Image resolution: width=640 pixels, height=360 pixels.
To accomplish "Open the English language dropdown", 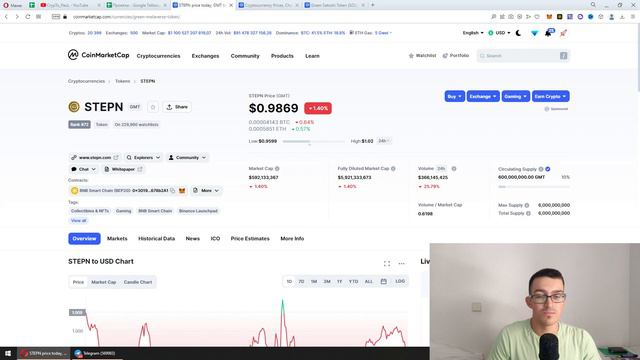I will coord(473,33).
